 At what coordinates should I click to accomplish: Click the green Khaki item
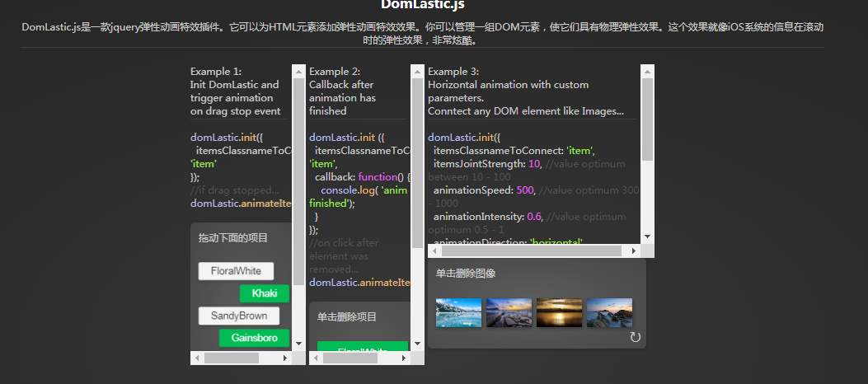(265, 293)
